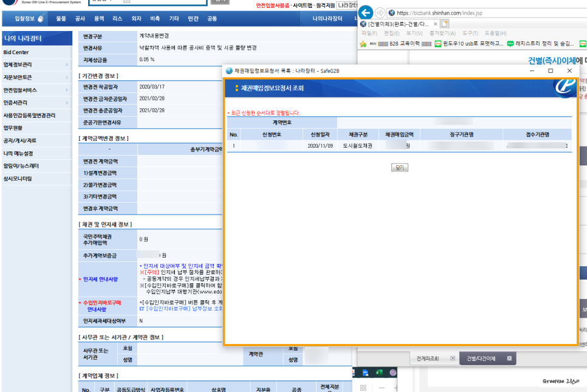Screen dimensions: 587x392
Task: Open the 사이트맵 link
Action: pos(303,5)
